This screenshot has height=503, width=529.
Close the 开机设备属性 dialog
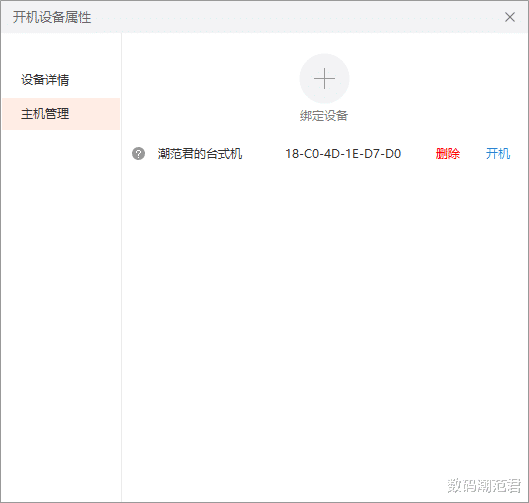click(510, 17)
